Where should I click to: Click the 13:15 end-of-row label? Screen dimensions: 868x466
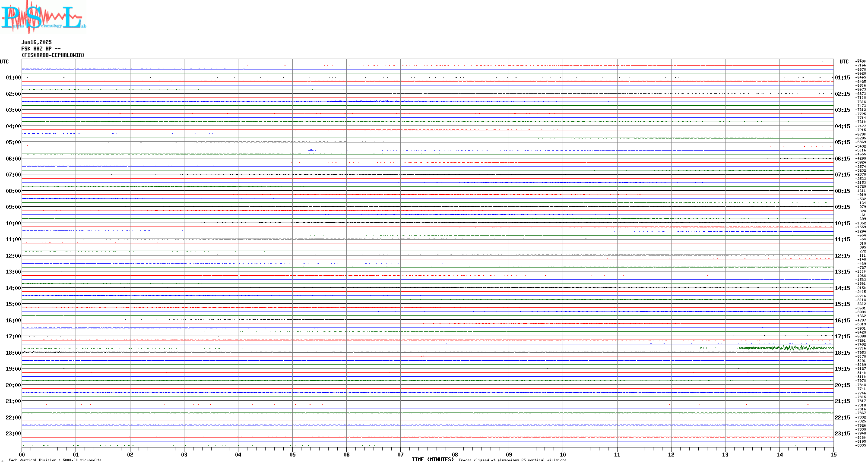click(843, 272)
